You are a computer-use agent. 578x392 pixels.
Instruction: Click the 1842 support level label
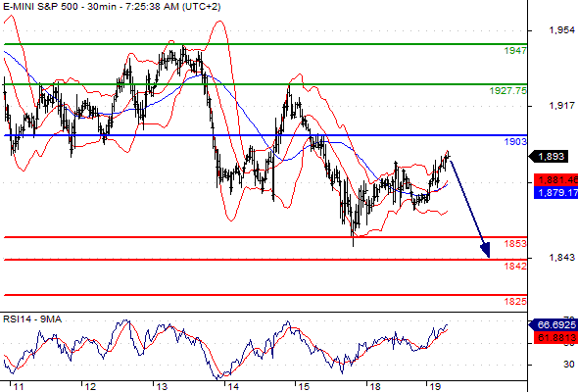pos(515,267)
